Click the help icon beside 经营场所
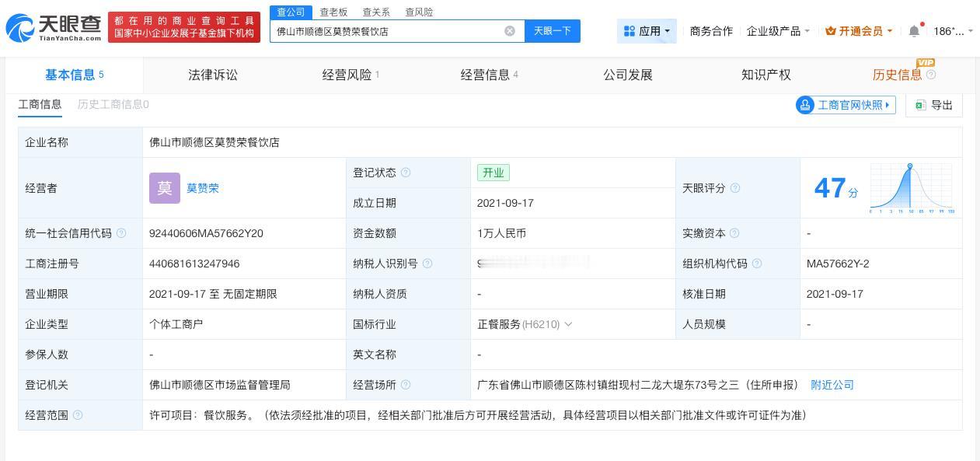The width and height of the screenshot is (980, 461). point(406,385)
